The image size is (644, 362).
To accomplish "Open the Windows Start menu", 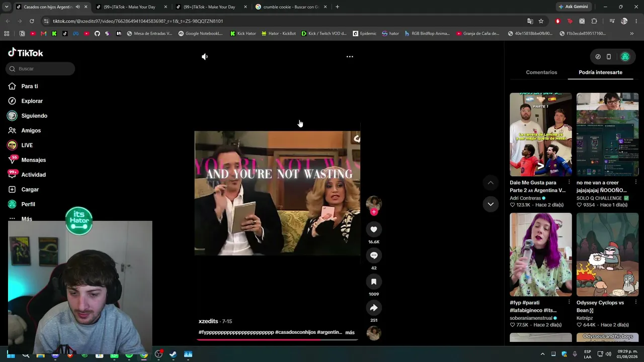I will (11, 354).
